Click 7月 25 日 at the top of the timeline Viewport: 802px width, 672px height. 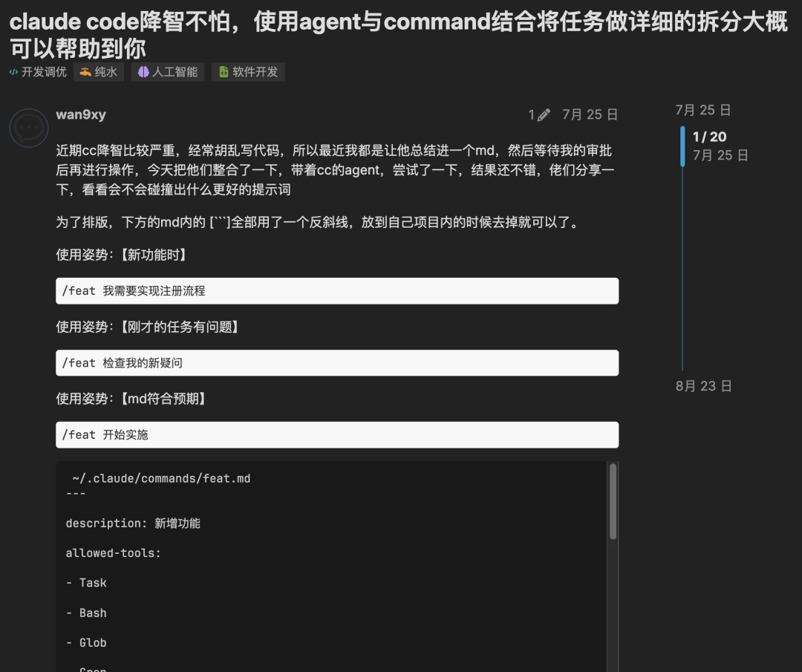702,109
